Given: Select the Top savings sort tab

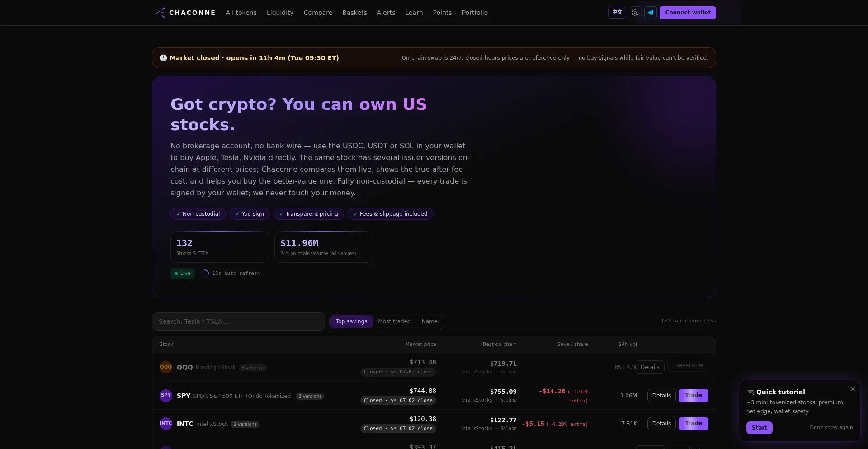Looking at the screenshot, I should coord(352,321).
